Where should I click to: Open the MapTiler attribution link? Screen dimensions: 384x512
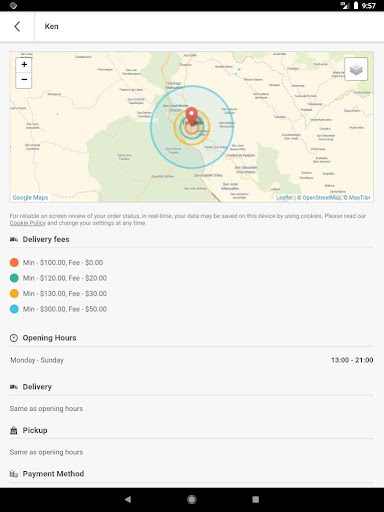click(359, 197)
